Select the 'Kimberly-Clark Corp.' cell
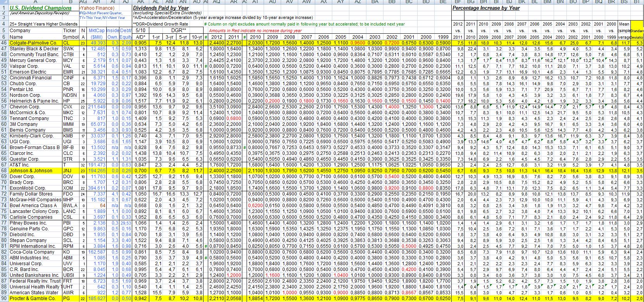This screenshot has height=302, width=644. coord(35,136)
